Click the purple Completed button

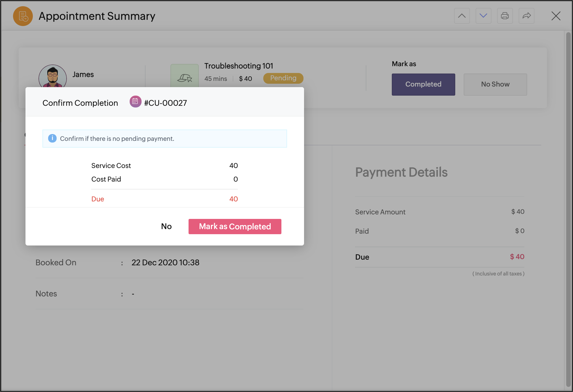point(423,84)
